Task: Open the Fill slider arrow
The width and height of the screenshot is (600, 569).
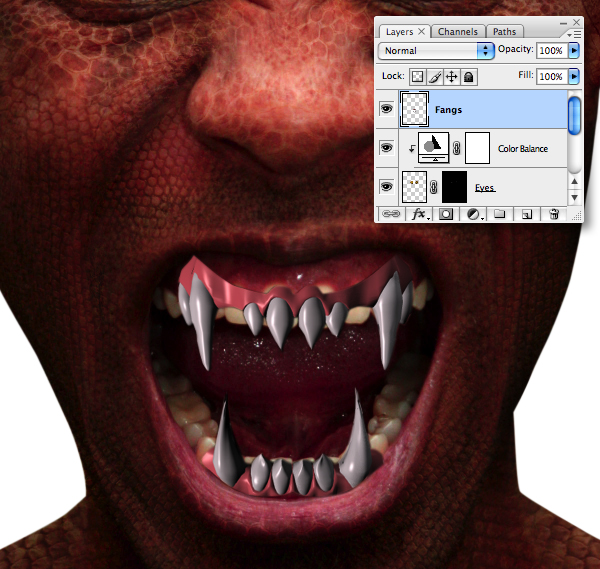Action: pyautogui.click(x=574, y=76)
